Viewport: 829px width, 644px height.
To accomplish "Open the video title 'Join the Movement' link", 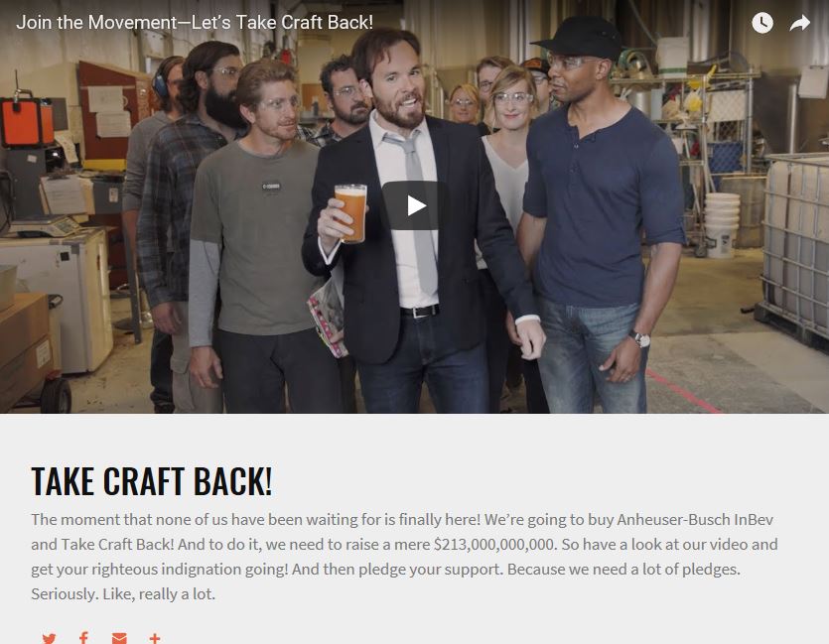I will click(x=195, y=22).
